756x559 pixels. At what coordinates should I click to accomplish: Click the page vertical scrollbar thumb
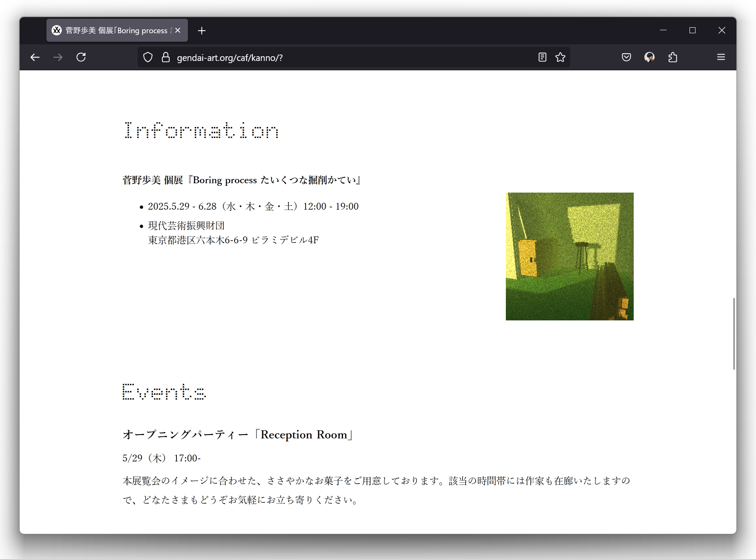click(733, 333)
